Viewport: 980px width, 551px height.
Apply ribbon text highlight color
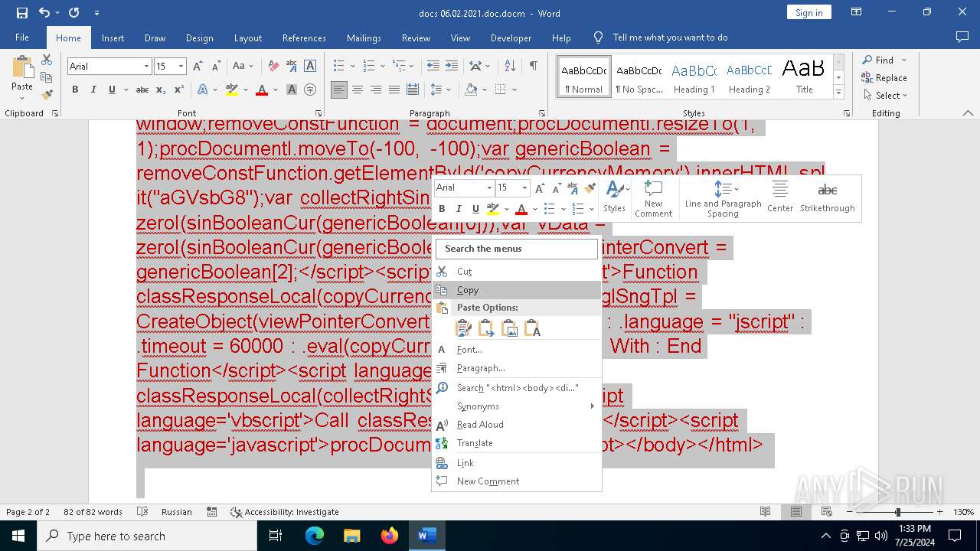pos(232,90)
